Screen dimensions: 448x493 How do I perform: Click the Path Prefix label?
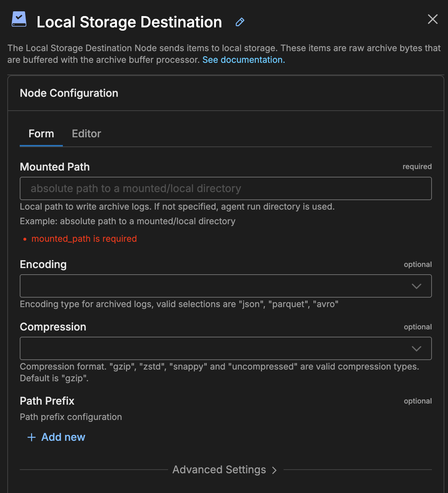pos(47,401)
